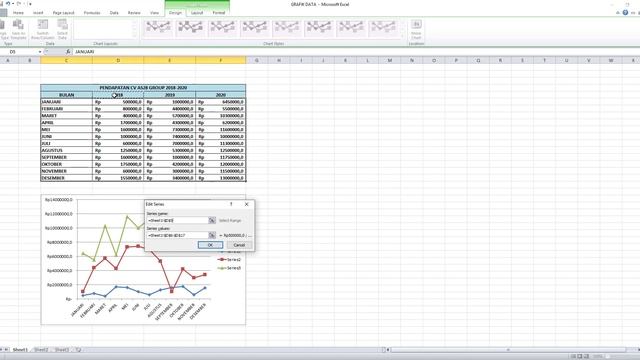Image resolution: width=640 pixels, height=360 pixels.
Task: Click the 2019 column header cell
Action: point(169,95)
